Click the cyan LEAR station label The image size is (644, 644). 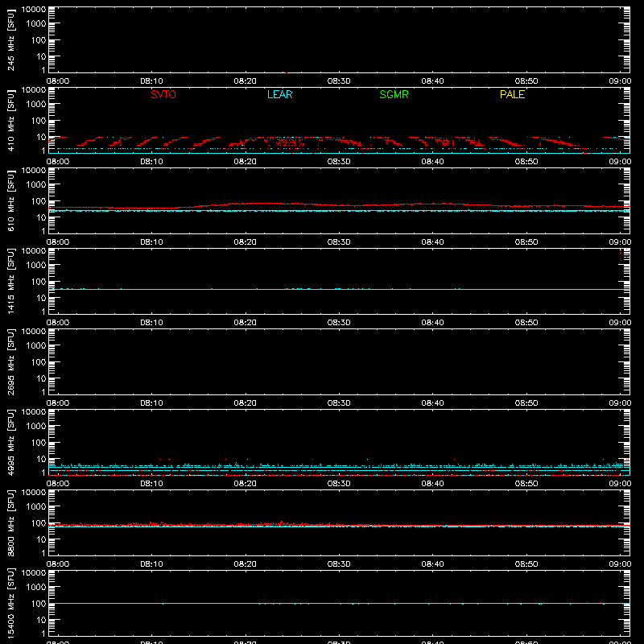[279, 94]
